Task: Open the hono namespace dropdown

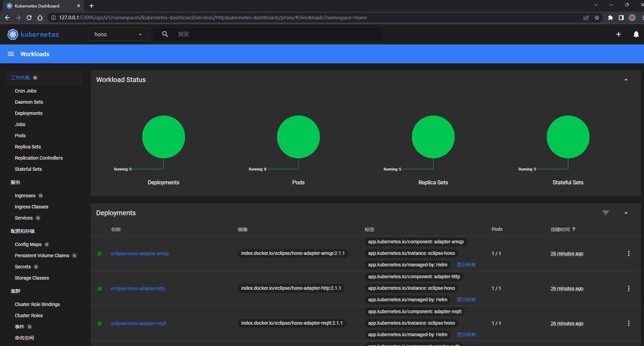Action: pos(118,34)
